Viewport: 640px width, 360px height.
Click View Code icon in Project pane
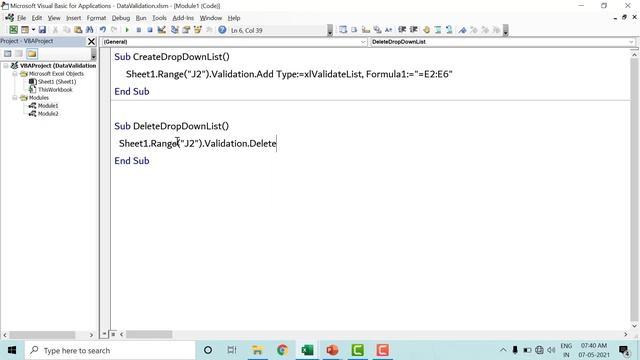point(7,53)
